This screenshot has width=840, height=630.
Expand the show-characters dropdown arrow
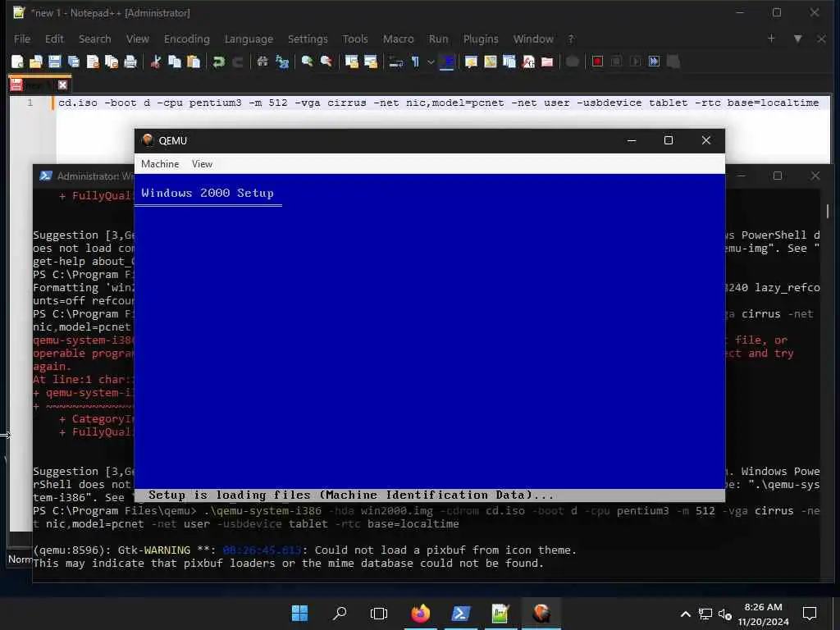(430, 62)
